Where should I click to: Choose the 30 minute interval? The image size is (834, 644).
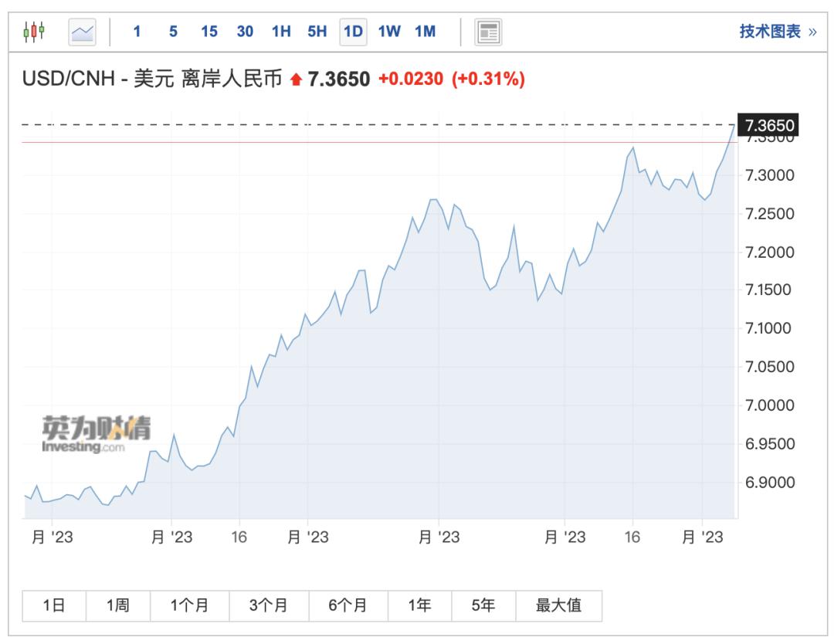pyautogui.click(x=245, y=32)
